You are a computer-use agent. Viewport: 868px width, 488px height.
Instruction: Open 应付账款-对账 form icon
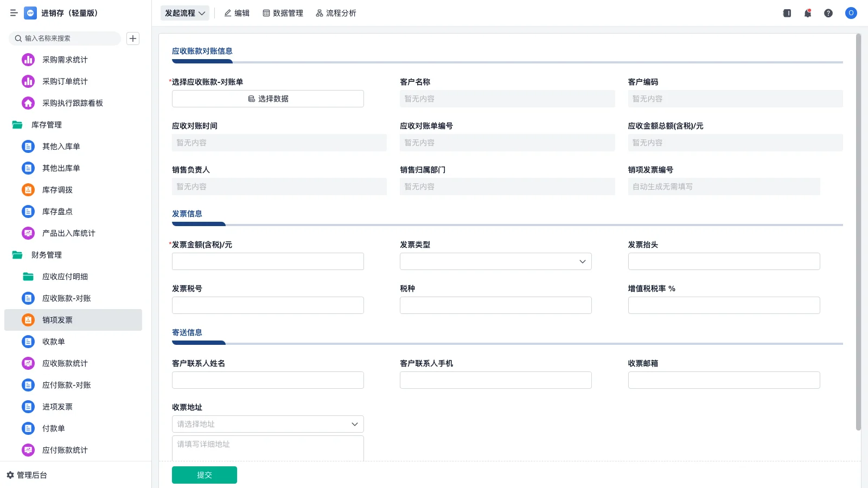(28, 385)
